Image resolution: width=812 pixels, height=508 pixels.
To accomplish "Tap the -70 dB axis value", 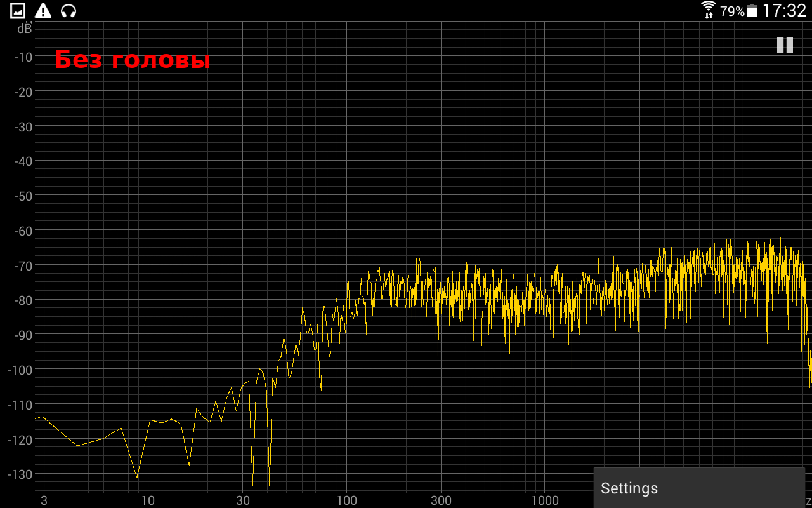I will click(x=23, y=265).
